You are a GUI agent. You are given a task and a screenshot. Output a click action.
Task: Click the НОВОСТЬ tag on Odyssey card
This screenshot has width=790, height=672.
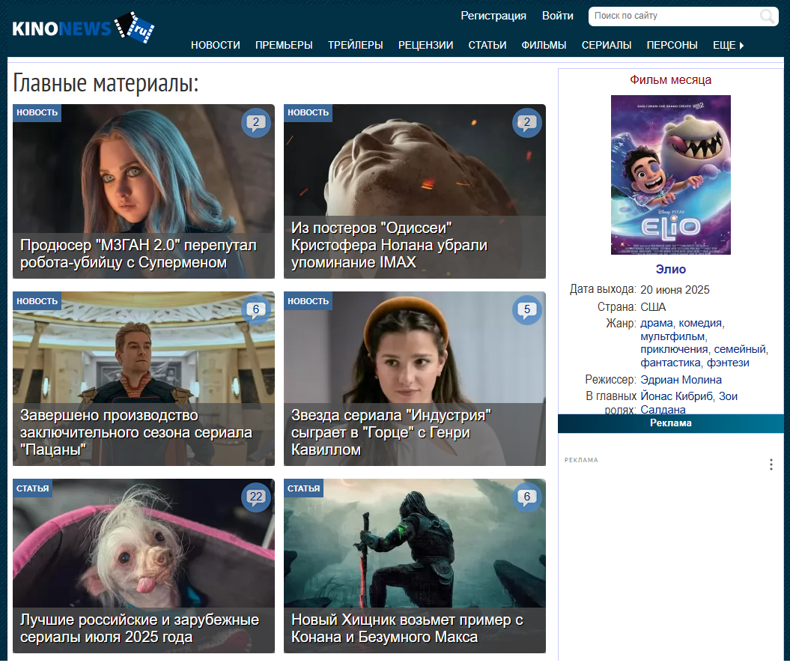tap(308, 112)
